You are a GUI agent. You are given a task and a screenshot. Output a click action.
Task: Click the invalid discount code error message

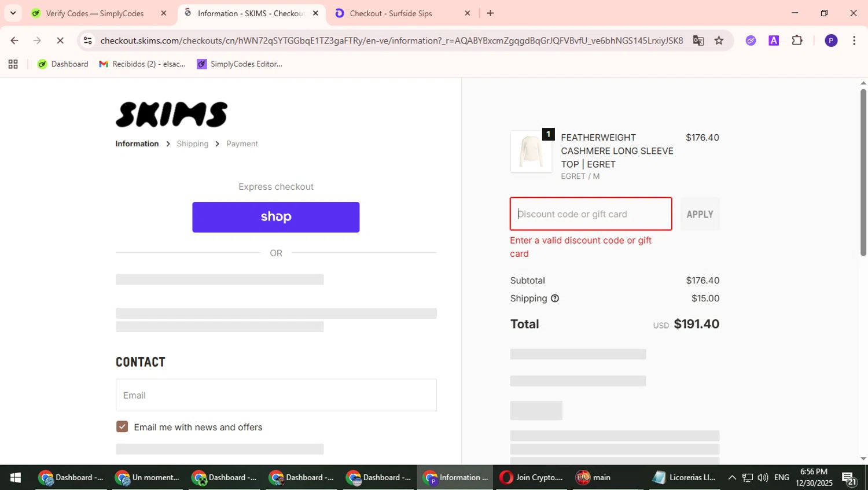click(x=581, y=247)
